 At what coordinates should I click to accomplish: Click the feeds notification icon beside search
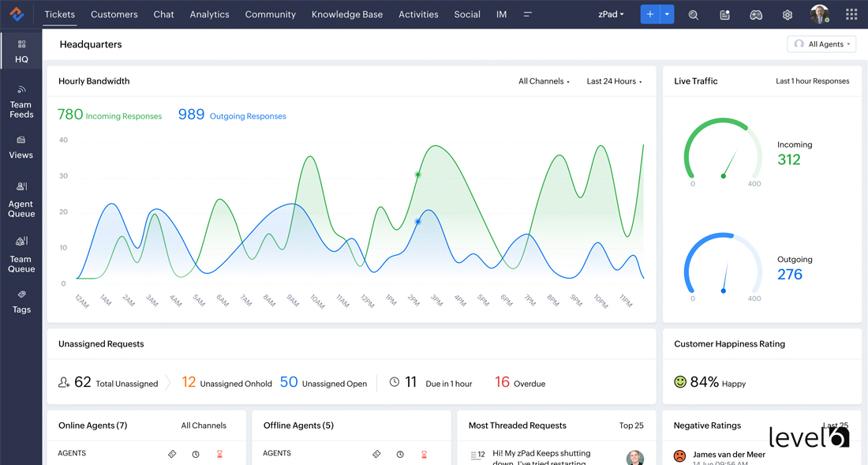click(724, 13)
